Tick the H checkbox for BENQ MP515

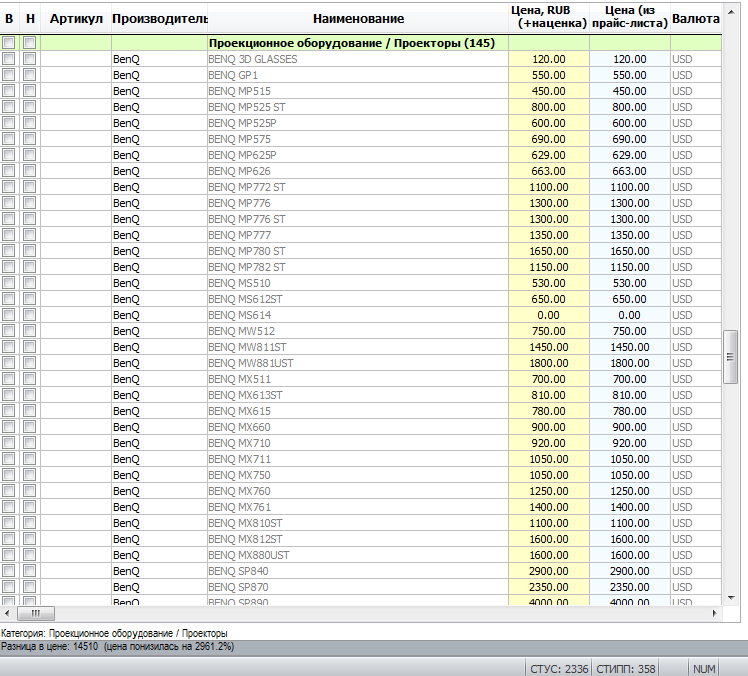(30, 91)
